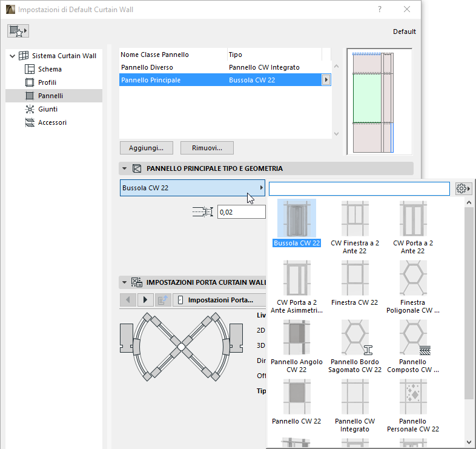Pick the Pannello Composto CW icon
476x449 pixels.
(x=413, y=338)
